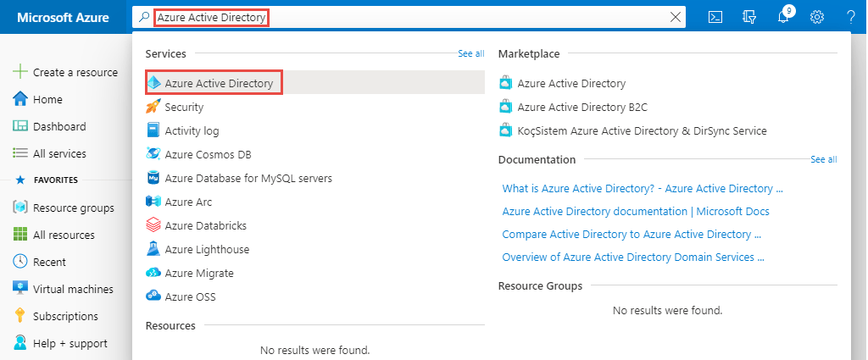Click the Resource groups cube icon
This screenshot has height=360, width=868.
click(x=20, y=208)
